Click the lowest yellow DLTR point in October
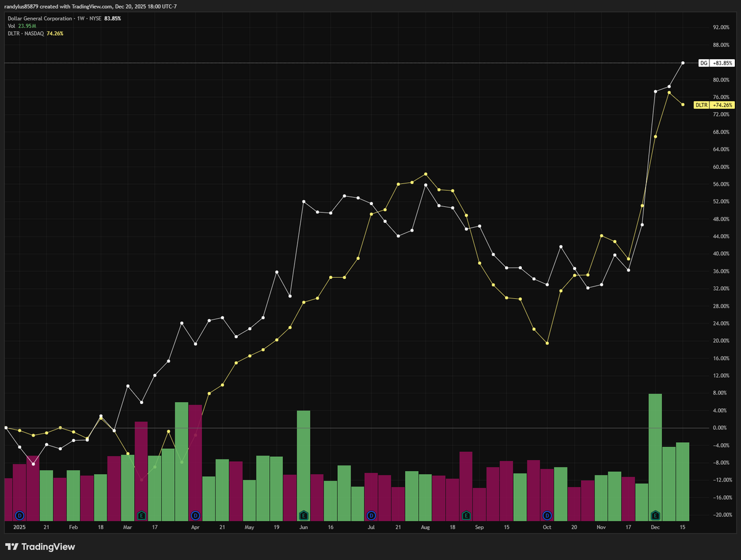Screen dimensions: 741x560 click(547, 343)
